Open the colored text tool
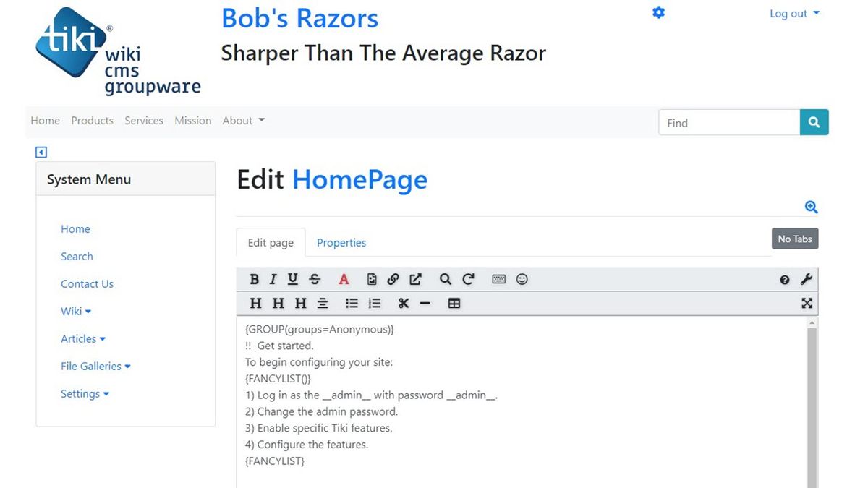The image size is (868, 488). [x=344, y=279]
